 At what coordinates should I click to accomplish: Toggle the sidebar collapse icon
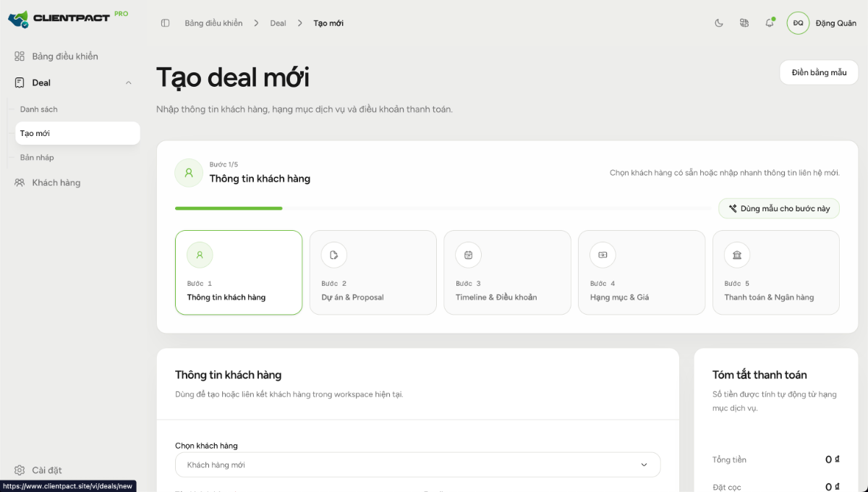[x=165, y=23]
